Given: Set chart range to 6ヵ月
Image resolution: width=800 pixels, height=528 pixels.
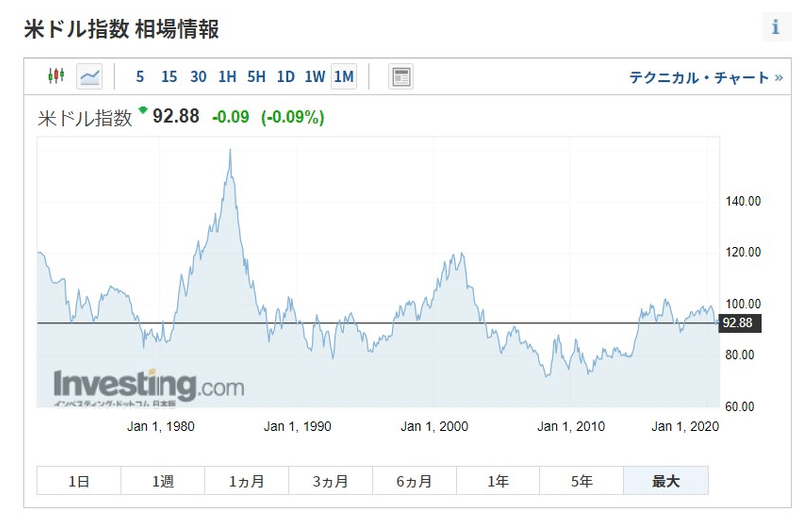Looking at the screenshot, I should click(414, 481).
